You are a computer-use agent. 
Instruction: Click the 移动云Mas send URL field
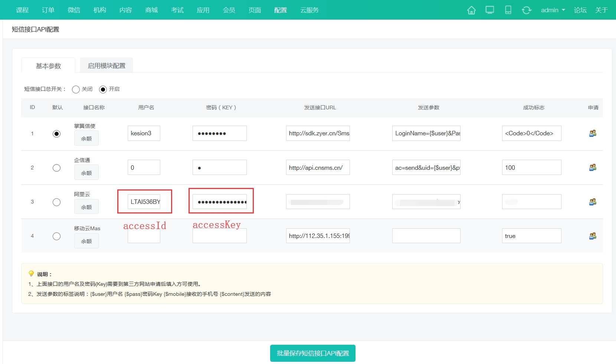coord(318,236)
